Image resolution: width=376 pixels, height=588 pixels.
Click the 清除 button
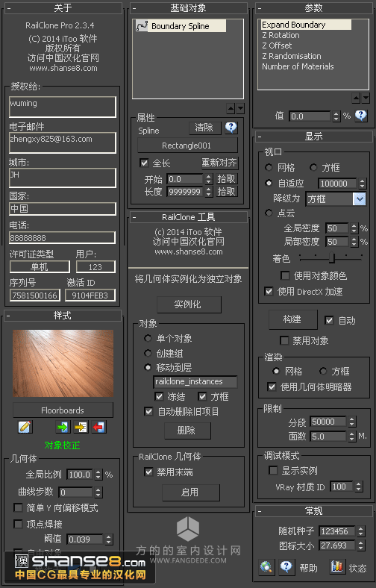click(x=204, y=128)
